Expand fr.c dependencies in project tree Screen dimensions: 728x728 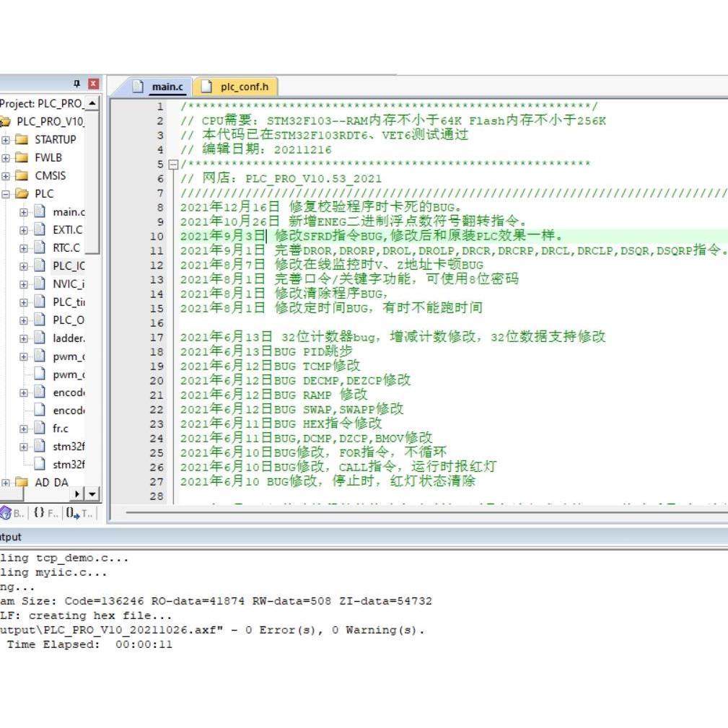coord(24,429)
